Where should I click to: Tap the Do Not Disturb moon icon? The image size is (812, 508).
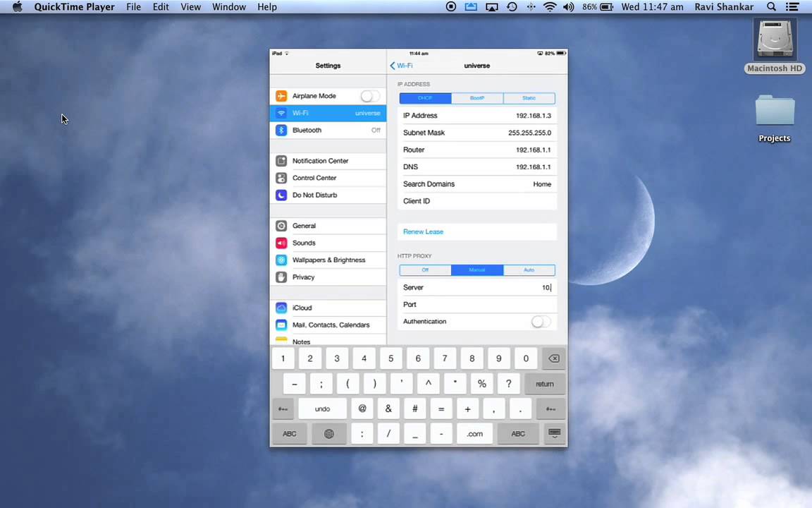pyautogui.click(x=281, y=195)
